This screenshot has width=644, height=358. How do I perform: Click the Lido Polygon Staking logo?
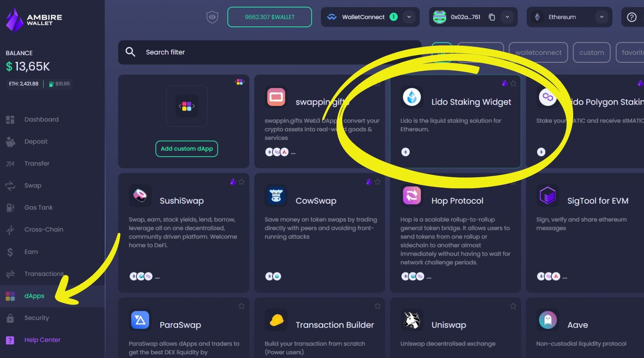click(548, 97)
